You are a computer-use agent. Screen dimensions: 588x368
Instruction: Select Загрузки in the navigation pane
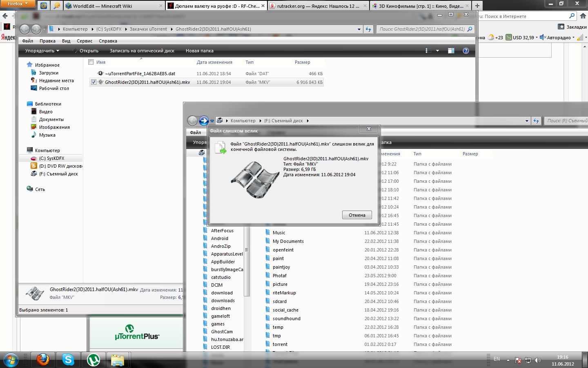(49, 73)
